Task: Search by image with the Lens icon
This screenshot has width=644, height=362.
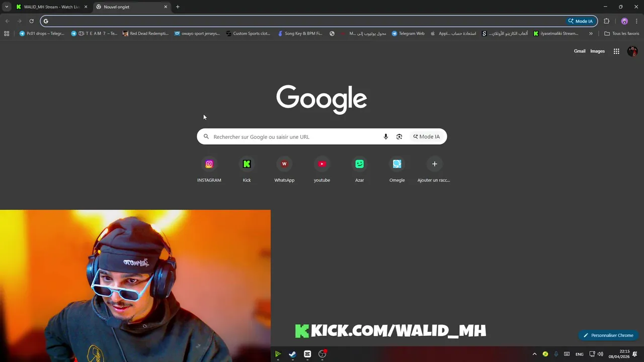Action: pos(399,137)
